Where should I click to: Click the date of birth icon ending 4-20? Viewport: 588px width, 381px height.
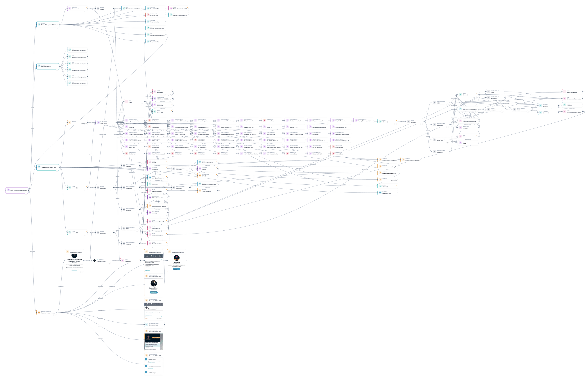(460, 128)
